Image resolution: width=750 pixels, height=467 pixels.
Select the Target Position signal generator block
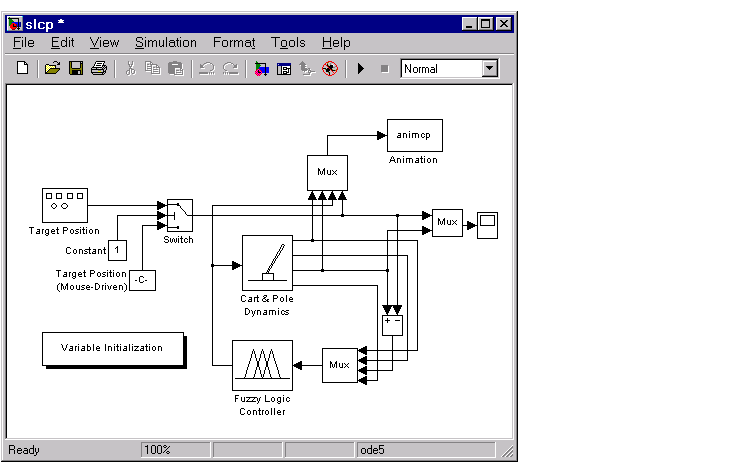[65, 205]
